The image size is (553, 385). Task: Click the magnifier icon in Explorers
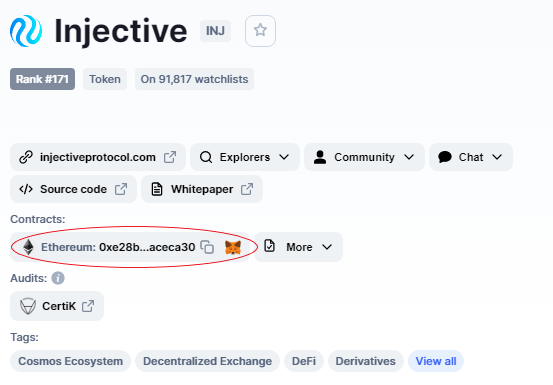point(206,157)
